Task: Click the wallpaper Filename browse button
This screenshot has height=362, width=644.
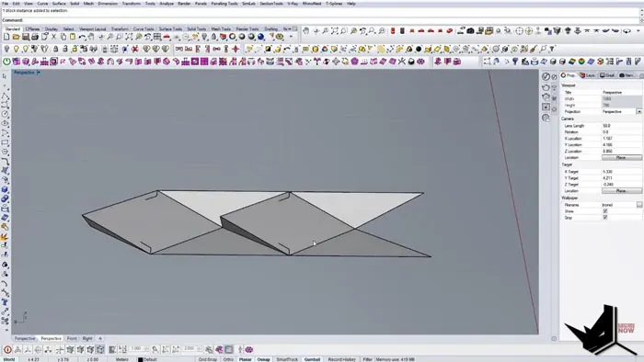Action: [639, 205]
